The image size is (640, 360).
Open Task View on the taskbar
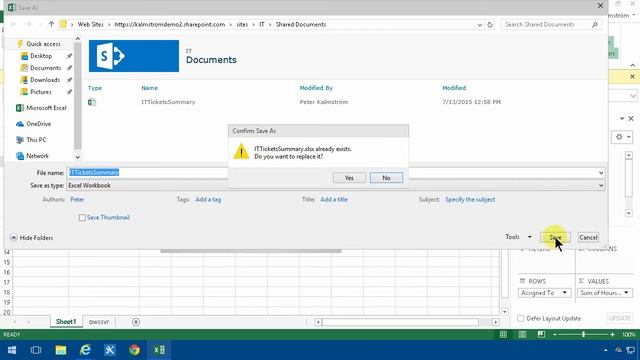tap(36, 350)
